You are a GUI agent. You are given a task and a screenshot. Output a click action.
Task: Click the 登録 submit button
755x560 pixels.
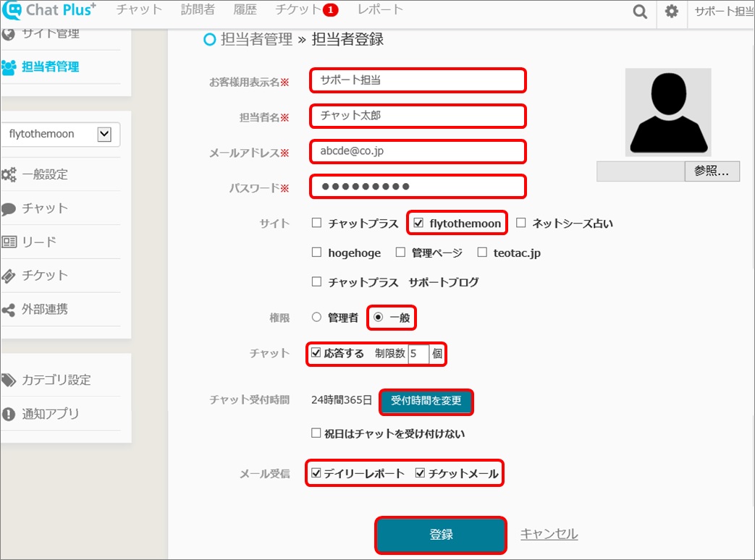point(441,535)
